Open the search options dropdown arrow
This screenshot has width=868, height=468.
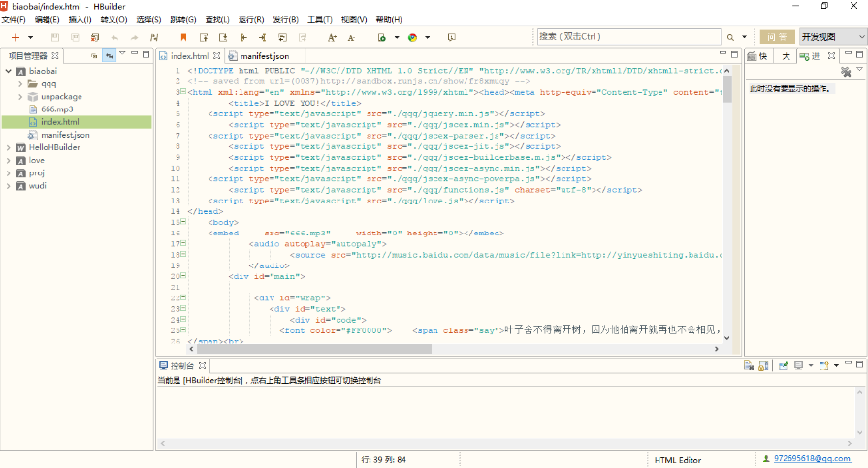(x=744, y=37)
